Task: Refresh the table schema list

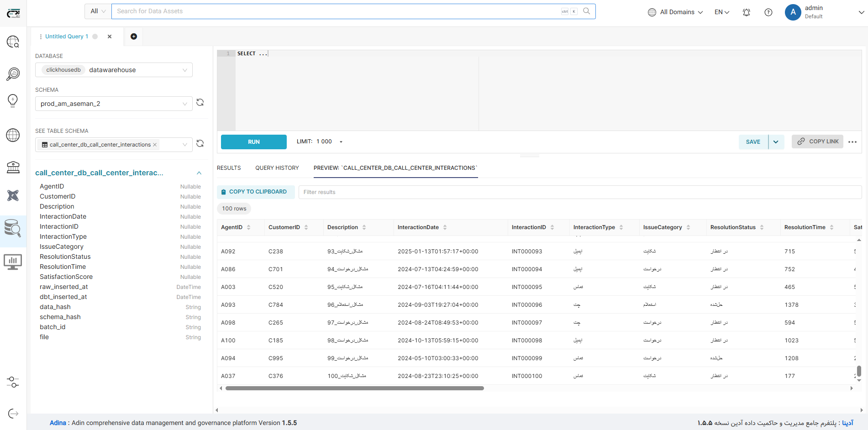Action: (x=200, y=144)
